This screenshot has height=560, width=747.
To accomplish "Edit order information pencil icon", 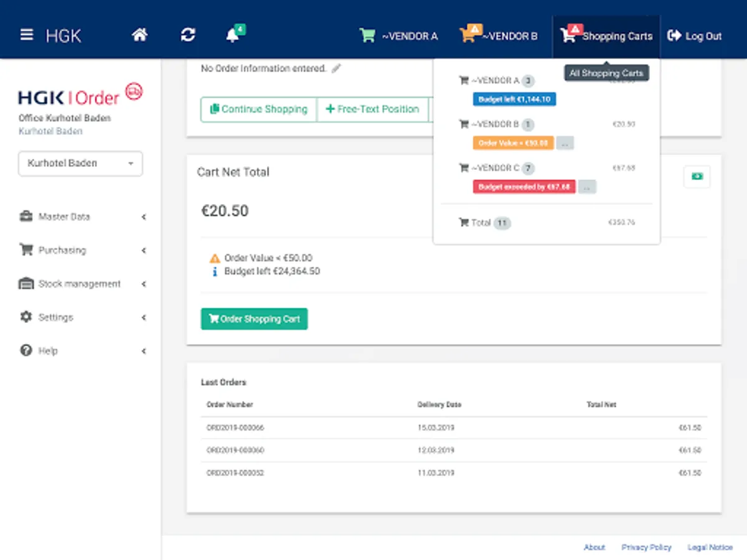I will pos(336,68).
